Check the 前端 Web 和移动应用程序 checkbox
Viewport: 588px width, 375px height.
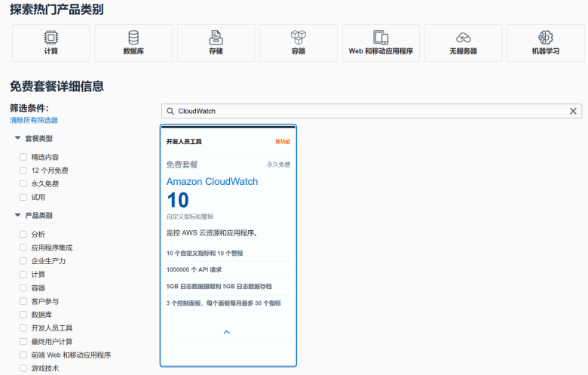coord(23,355)
